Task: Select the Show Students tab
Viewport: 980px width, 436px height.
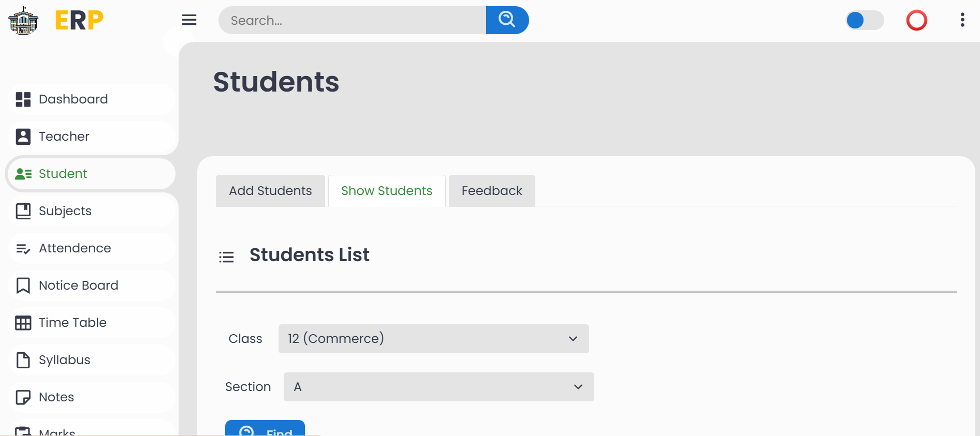Action: (x=387, y=191)
